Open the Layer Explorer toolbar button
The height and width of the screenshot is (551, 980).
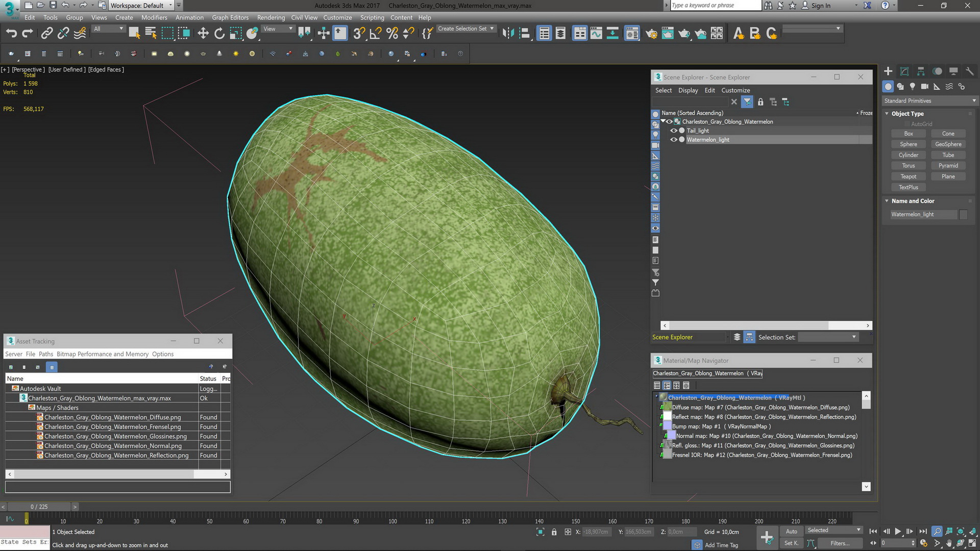click(560, 34)
